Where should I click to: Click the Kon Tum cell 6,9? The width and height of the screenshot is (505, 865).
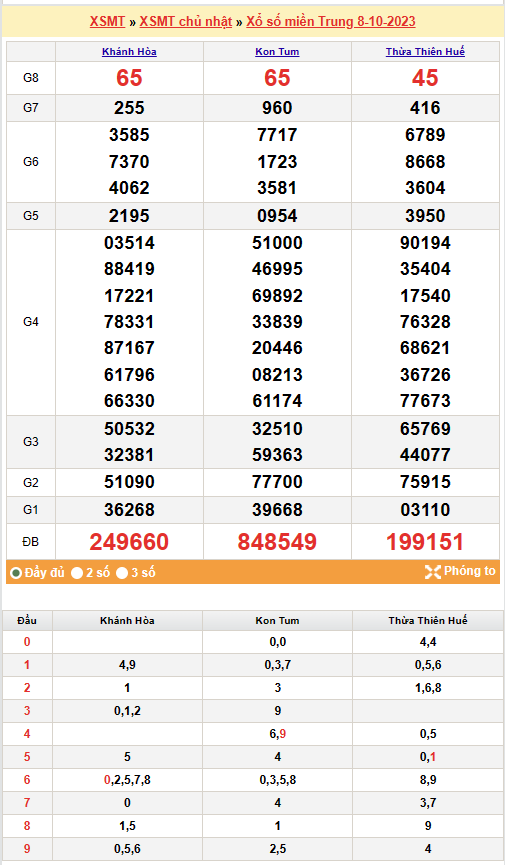point(278,734)
